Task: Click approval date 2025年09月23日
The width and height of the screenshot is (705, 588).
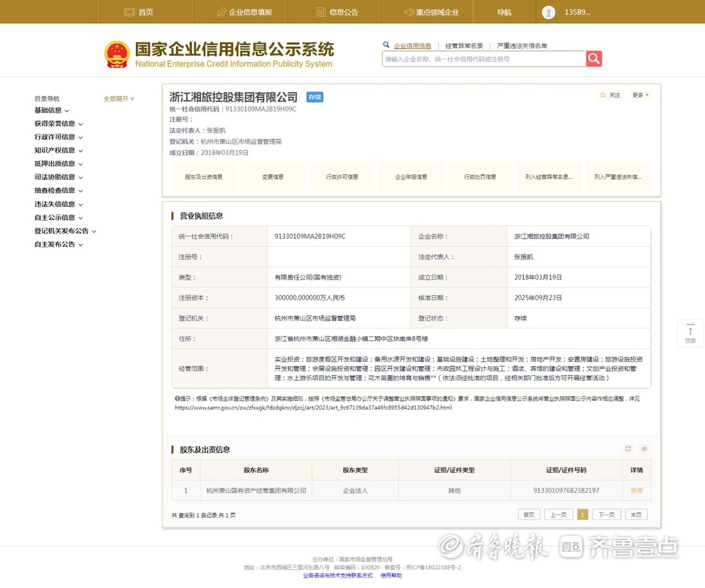Action: pos(538,298)
